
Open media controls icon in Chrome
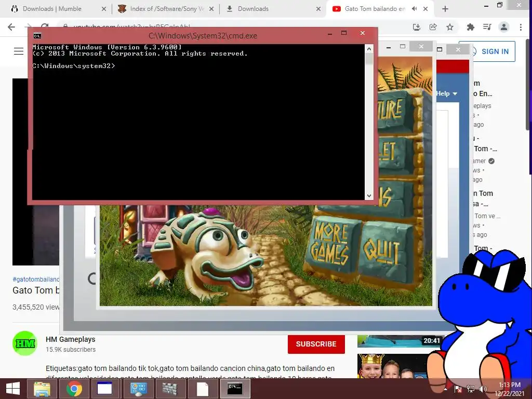click(x=487, y=27)
